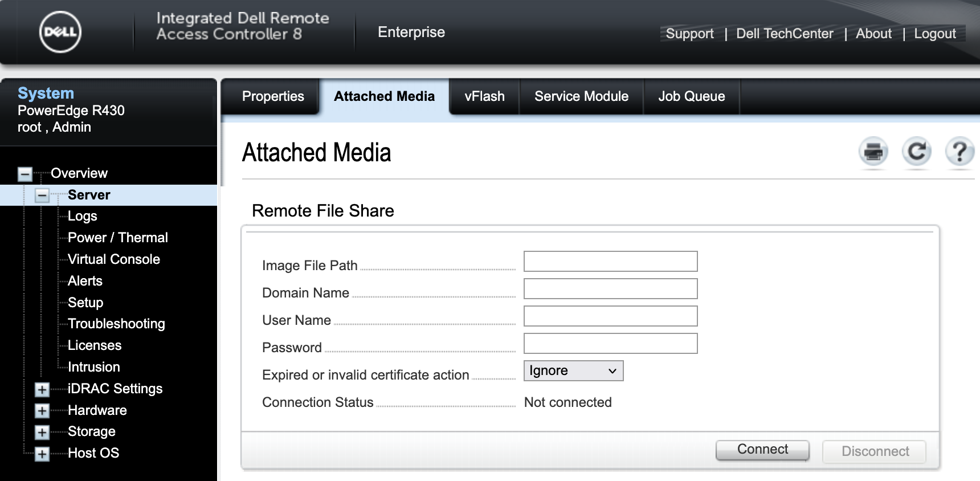Click the Password input field

611,343
